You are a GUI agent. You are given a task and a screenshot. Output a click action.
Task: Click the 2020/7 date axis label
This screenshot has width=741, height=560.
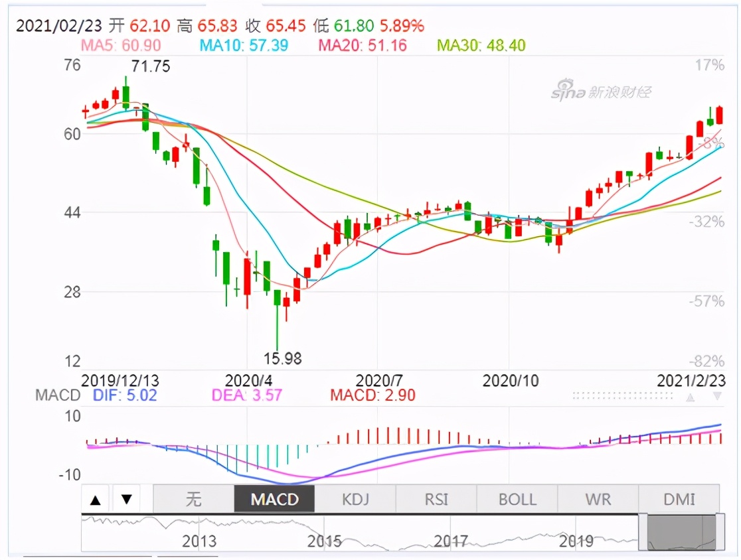(x=379, y=381)
